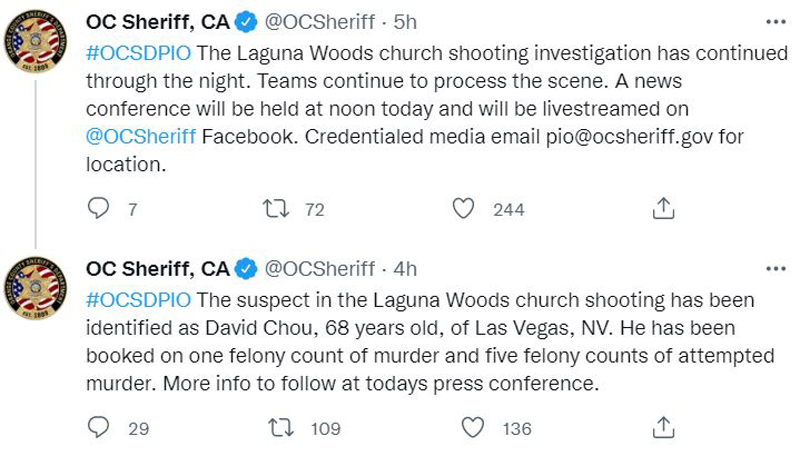
Task: Share the first tweet about the news conference
Action: click(x=663, y=209)
